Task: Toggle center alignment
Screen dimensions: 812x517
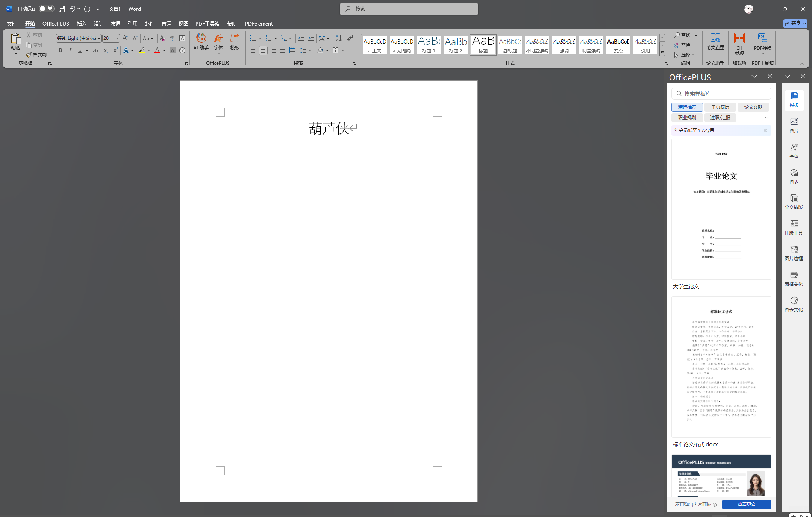Action: pyautogui.click(x=263, y=50)
